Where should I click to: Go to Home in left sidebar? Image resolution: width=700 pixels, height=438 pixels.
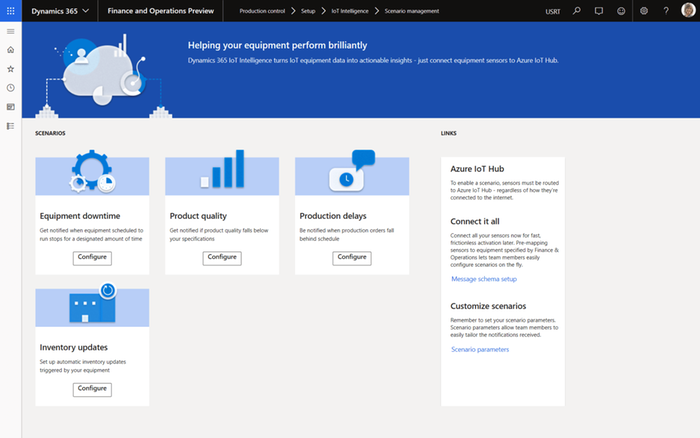click(x=10, y=50)
